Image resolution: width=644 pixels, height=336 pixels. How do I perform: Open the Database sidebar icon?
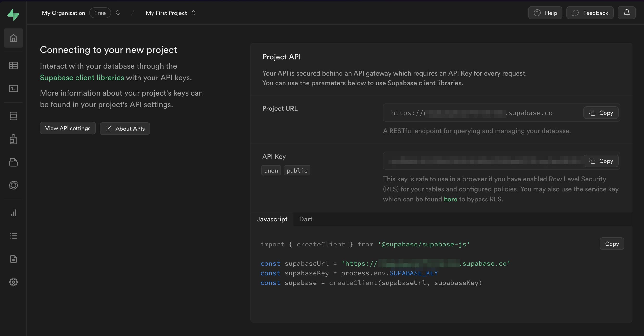coord(13,116)
